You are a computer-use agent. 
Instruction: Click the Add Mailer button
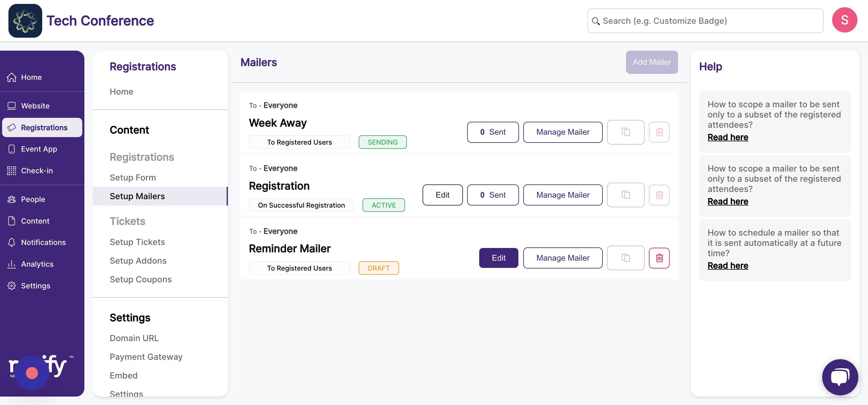pos(652,62)
